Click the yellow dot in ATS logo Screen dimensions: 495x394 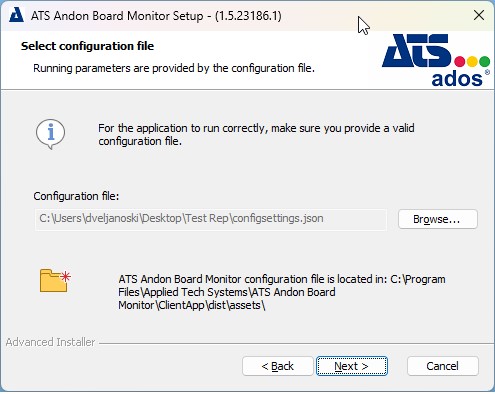[x=472, y=61]
